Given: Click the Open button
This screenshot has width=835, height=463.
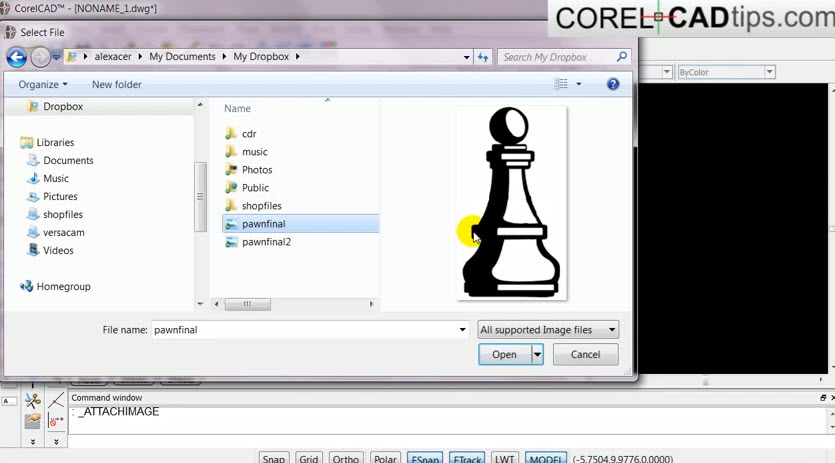Looking at the screenshot, I should tap(504, 355).
